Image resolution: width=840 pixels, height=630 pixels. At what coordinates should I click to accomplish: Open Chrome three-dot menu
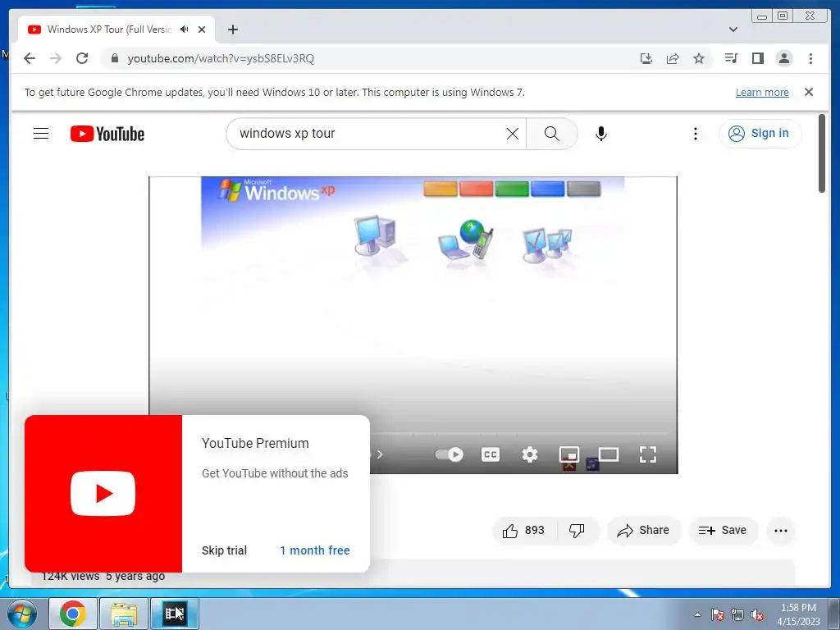click(810, 58)
